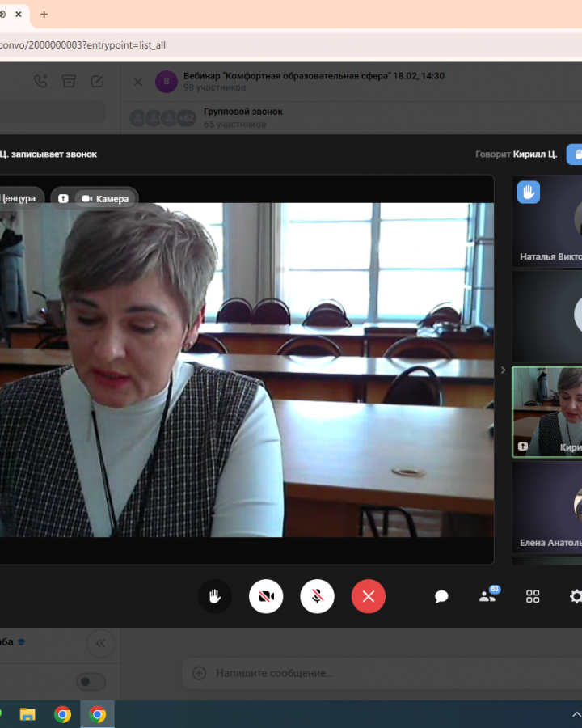Open File Explorer from taskbar
The width and height of the screenshot is (582, 728).
coord(27,714)
